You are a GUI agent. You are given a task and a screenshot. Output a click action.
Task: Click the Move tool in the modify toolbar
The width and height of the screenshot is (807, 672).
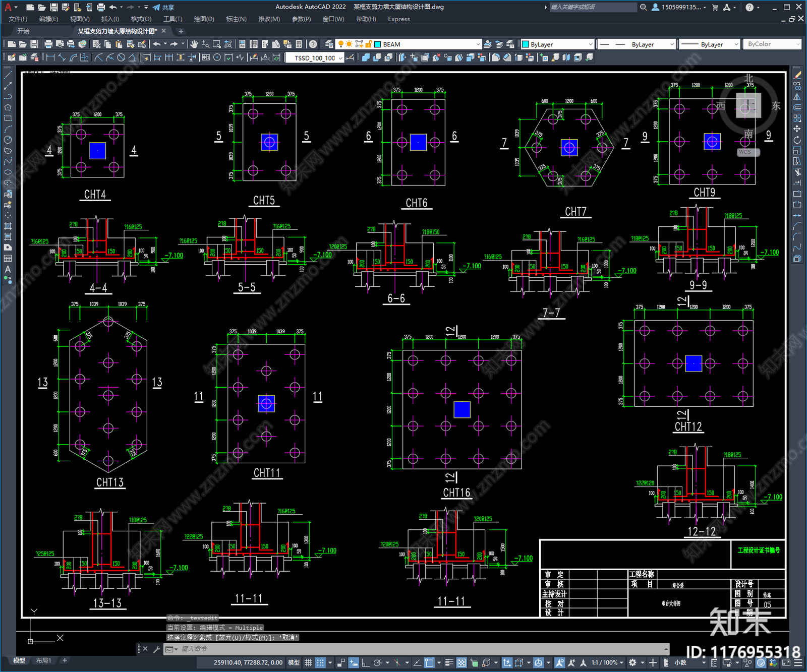pos(797,129)
